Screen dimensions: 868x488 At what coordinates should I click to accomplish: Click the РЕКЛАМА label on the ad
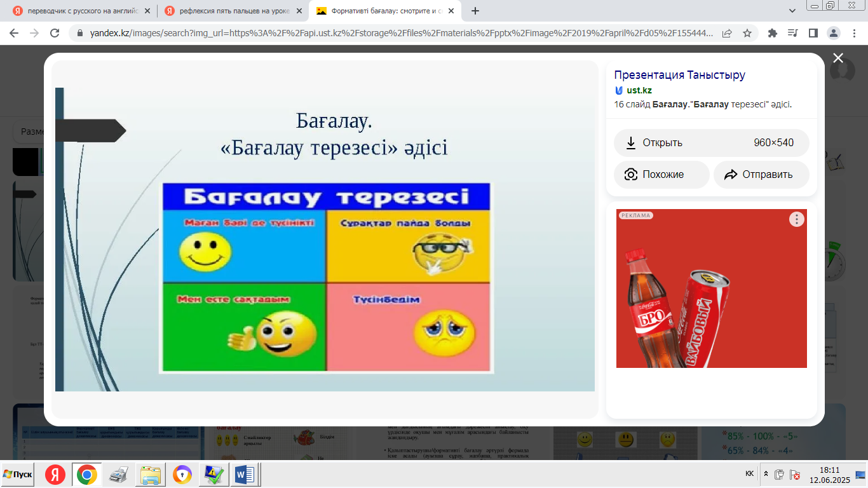pyautogui.click(x=636, y=215)
